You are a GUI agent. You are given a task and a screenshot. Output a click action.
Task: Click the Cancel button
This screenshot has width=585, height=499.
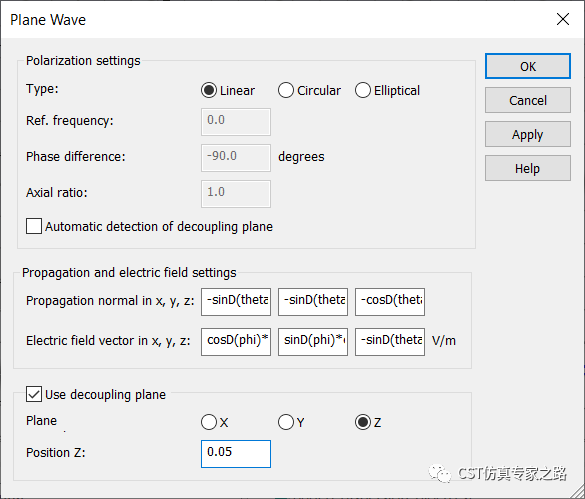528,100
